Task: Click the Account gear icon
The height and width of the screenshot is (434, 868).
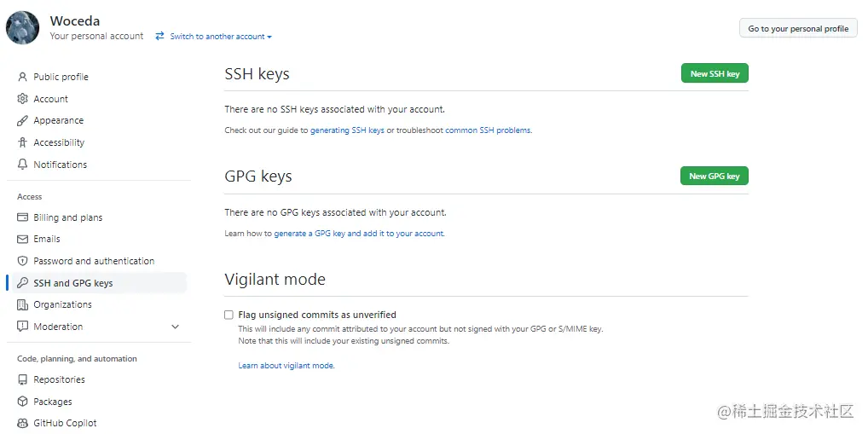Action: click(x=23, y=99)
